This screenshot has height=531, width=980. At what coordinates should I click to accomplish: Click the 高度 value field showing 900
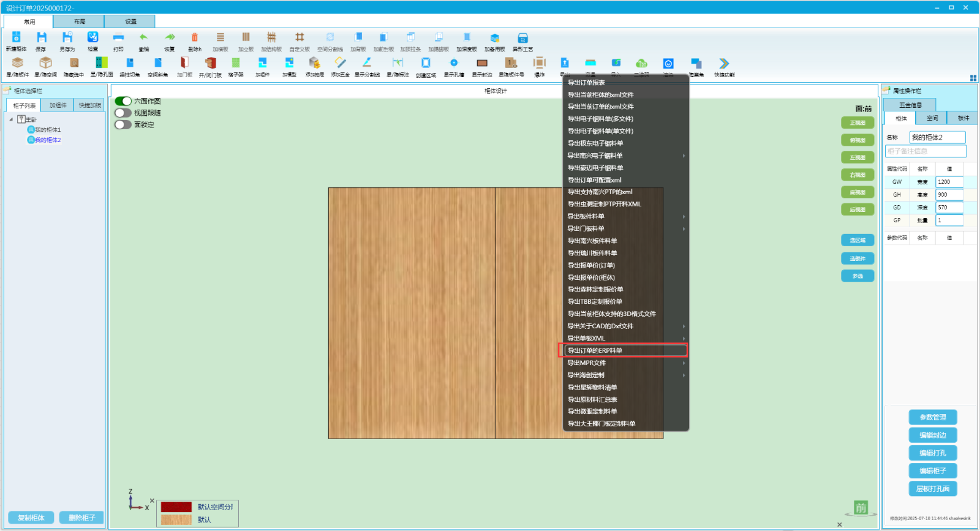point(949,195)
